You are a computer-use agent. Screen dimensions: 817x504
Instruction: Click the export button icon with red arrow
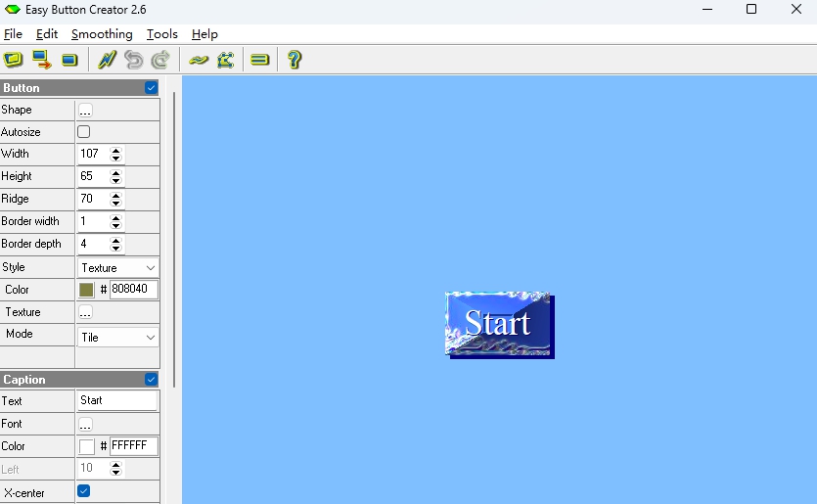[x=42, y=60]
